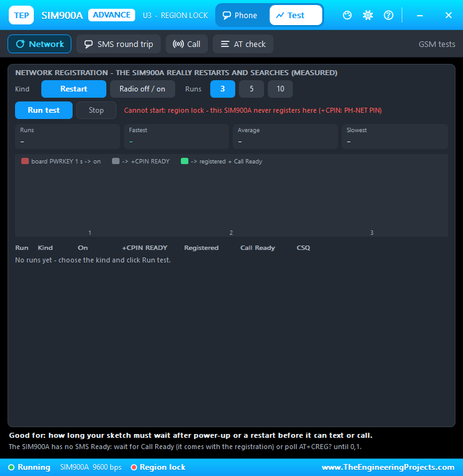Screen dimensions: 463x476
Task: Open the theme palette icon
Action: 347,15
